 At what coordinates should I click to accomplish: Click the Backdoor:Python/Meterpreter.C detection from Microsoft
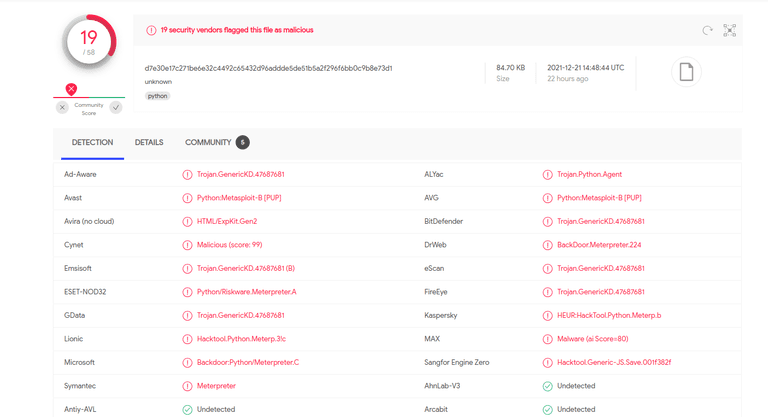tap(247, 362)
